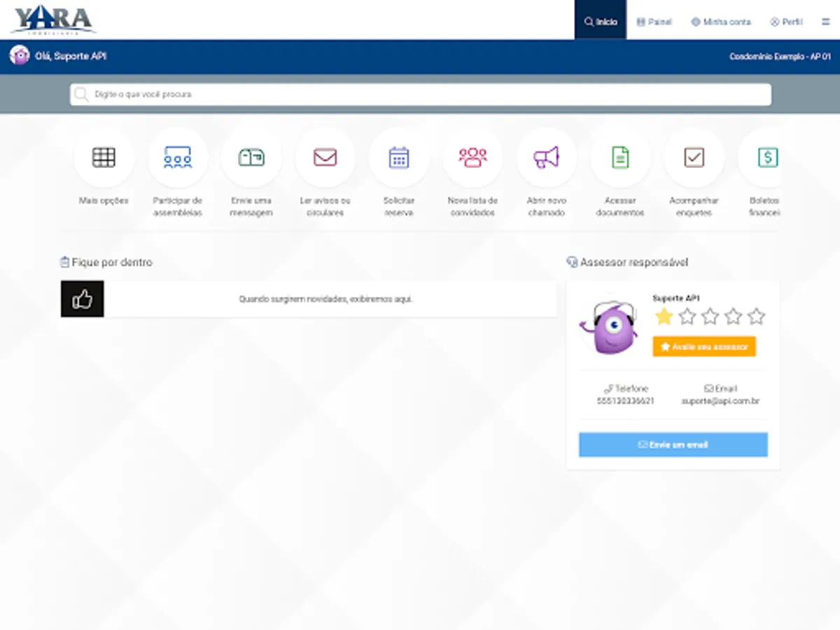The height and width of the screenshot is (630, 840).
Task: Rate assessor two stars
Action: pos(687,316)
